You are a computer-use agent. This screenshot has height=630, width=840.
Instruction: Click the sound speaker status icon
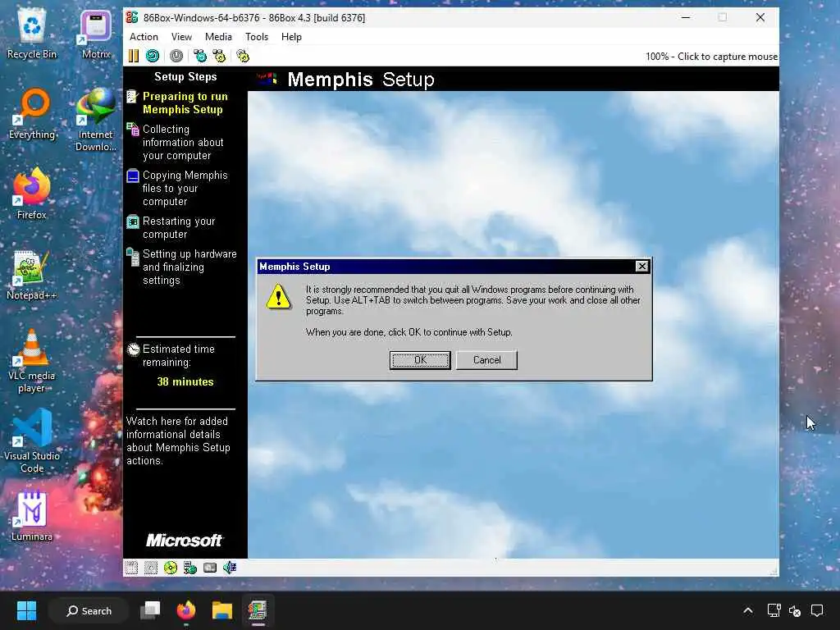[x=230, y=568]
